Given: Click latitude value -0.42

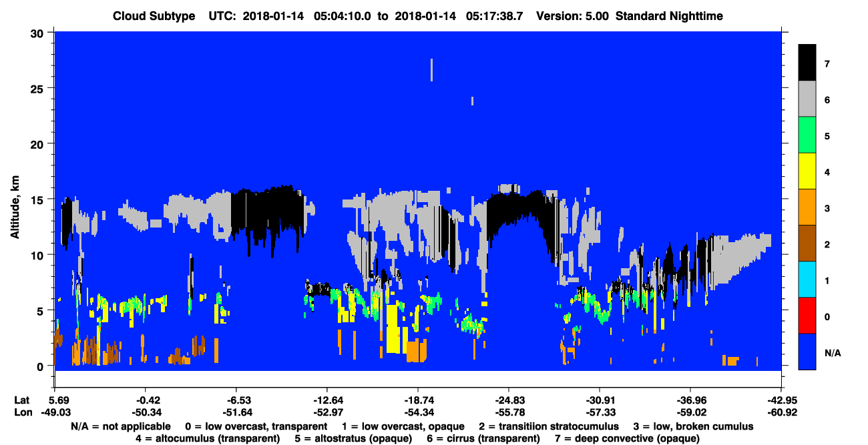Looking at the screenshot, I should 145,400.
